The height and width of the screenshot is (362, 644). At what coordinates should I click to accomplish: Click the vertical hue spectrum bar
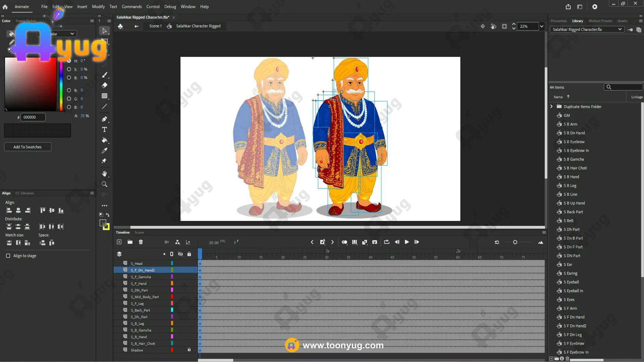click(61, 85)
